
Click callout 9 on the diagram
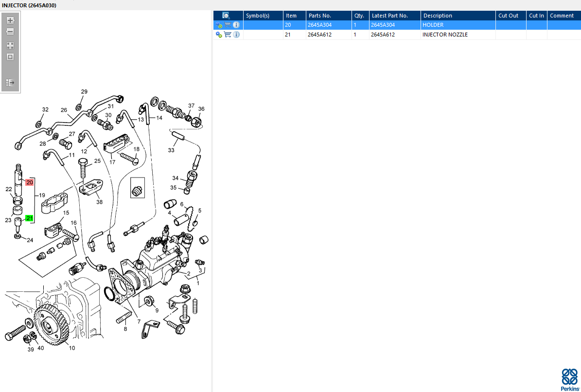point(157,310)
